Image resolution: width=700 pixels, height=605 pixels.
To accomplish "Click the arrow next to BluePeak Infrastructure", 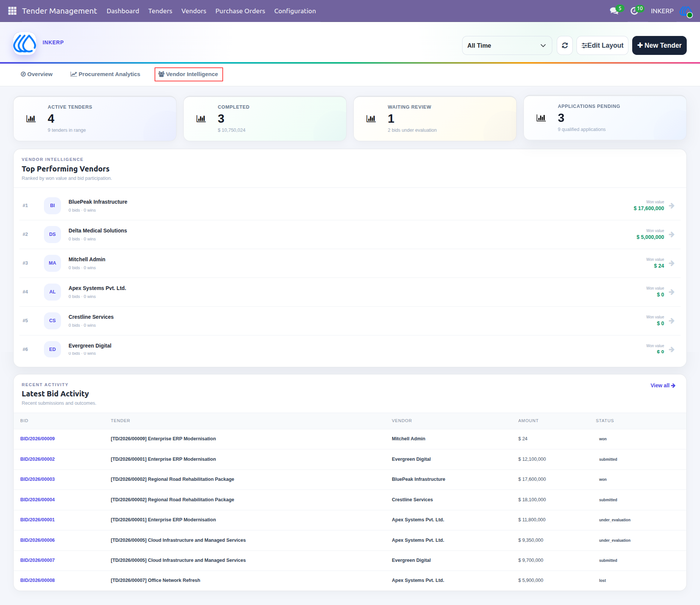I will point(672,206).
